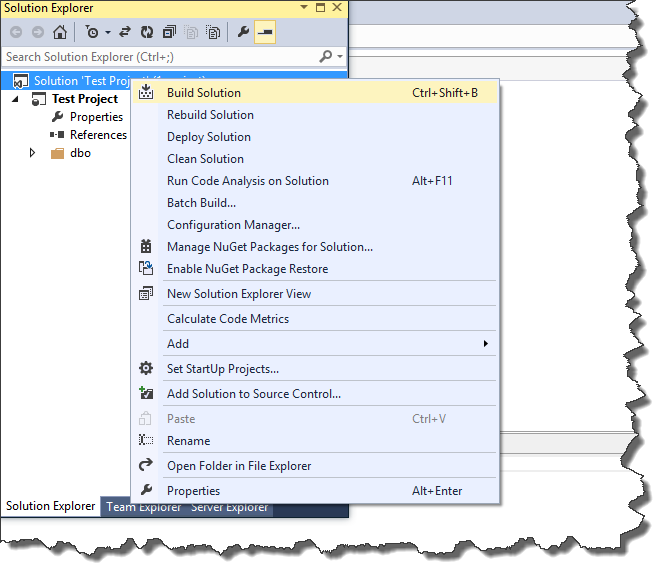
Task: Click the NuGet packages icon
Action: tap(146, 246)
